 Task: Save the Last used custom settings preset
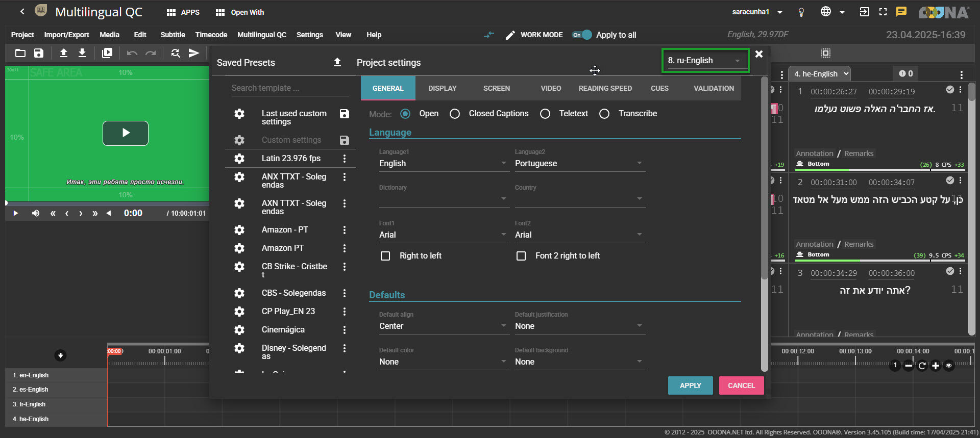(x=345, y=114)
